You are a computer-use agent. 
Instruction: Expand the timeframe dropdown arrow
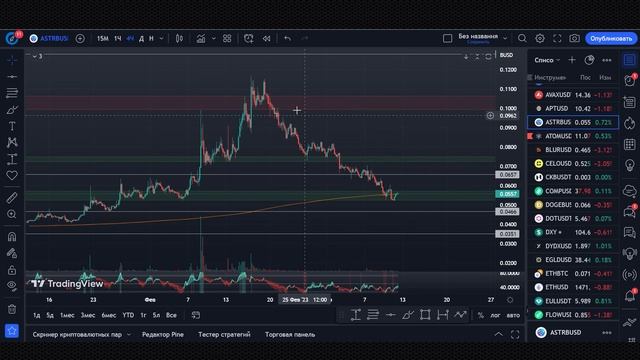pos(162,38)
